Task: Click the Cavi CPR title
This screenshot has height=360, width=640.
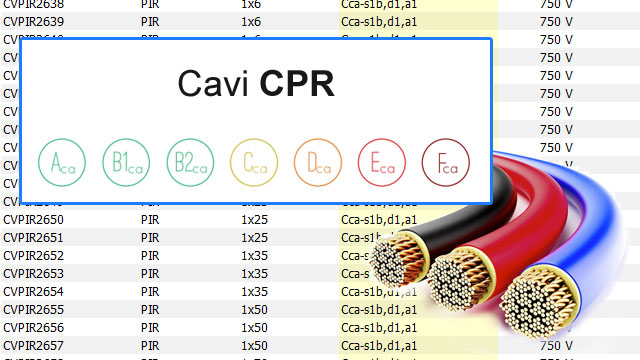Action: click(x=256, y=83)
